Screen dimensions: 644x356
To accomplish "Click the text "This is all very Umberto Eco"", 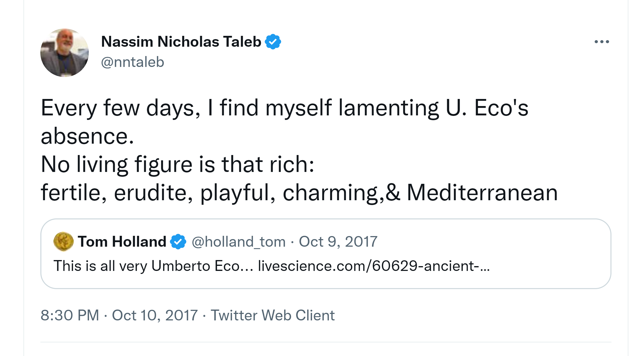I will coord(153,266).
